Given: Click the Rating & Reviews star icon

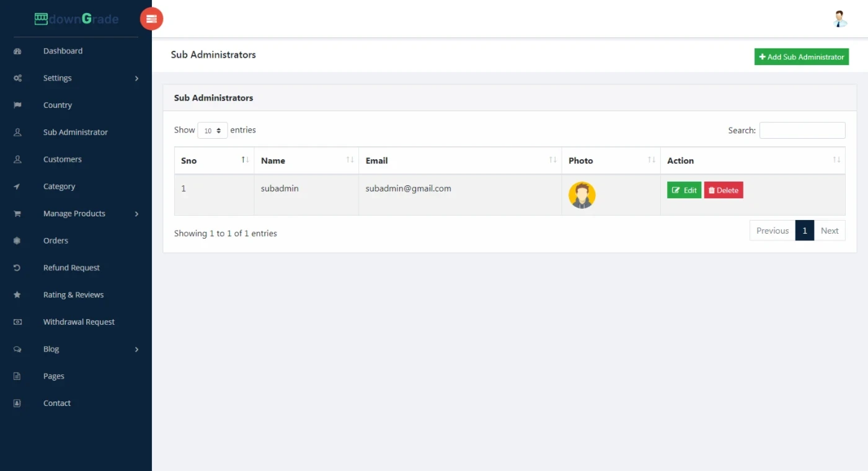Looking at the screenshot, I should [x=17, y=295].
